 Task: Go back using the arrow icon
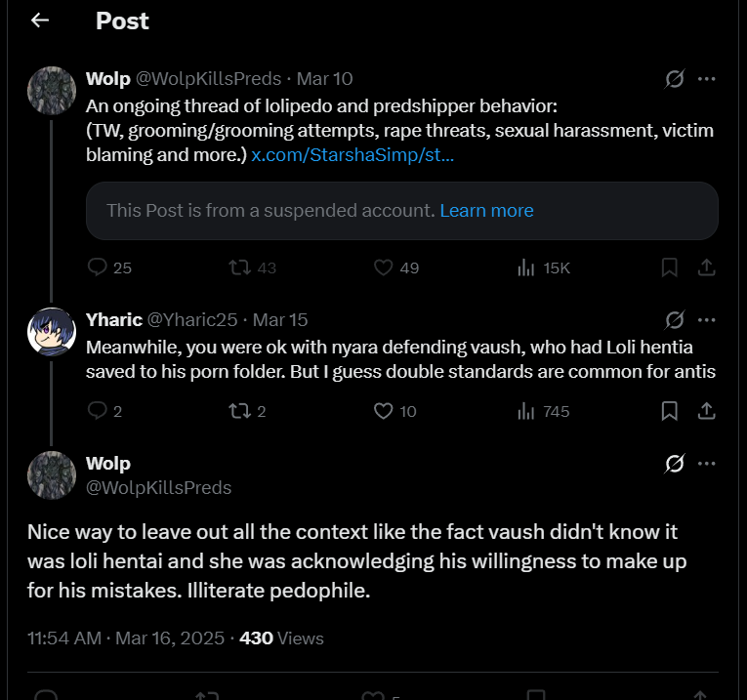coord(40,20)
